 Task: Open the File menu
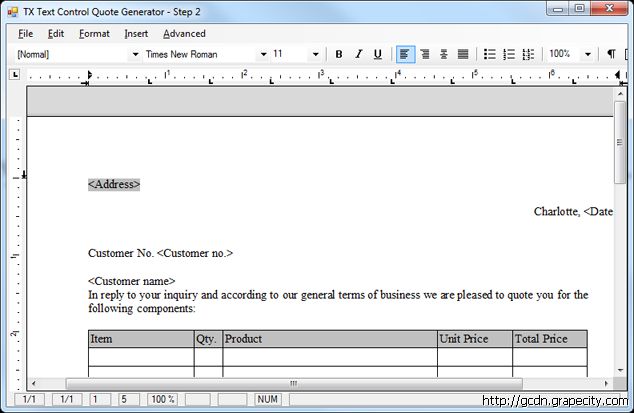pos(25,33)
